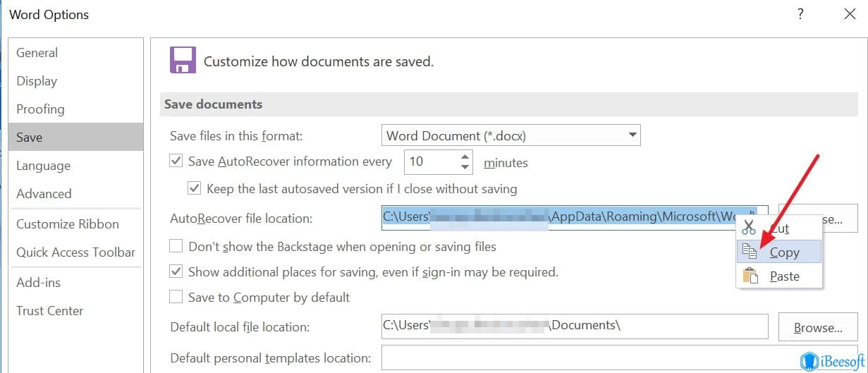This screenshot has width=868, height=373.
Task: Click Customize how documents are saved text
Action: [x=319, y=61]
